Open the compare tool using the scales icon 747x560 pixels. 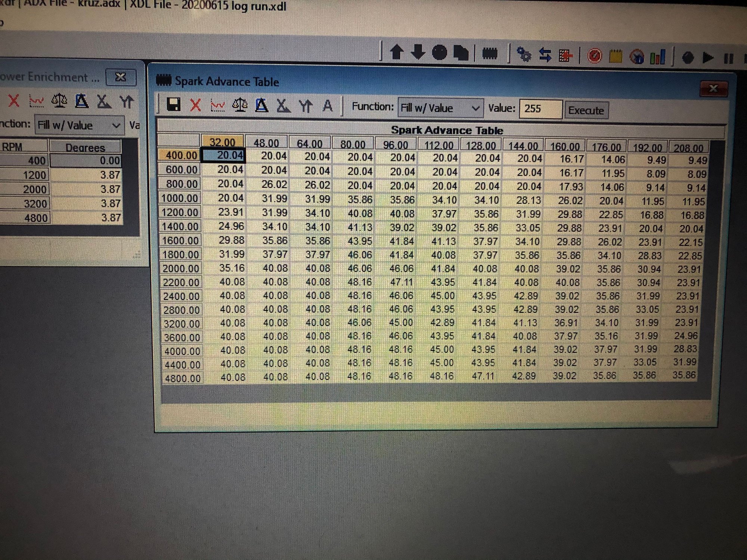(241, 106)
